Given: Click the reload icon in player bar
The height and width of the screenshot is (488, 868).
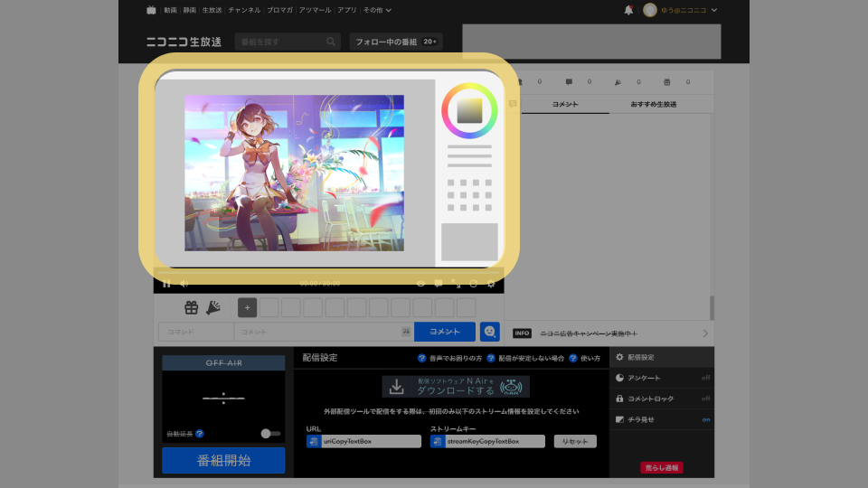Looking at the screenshot, I should pyautogui.click(x=473, y=283).
